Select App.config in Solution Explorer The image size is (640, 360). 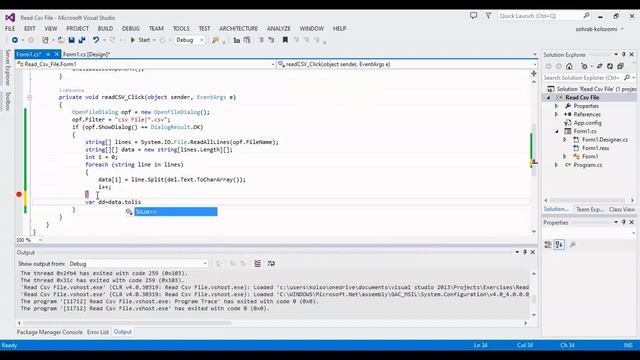pos(587,123)
